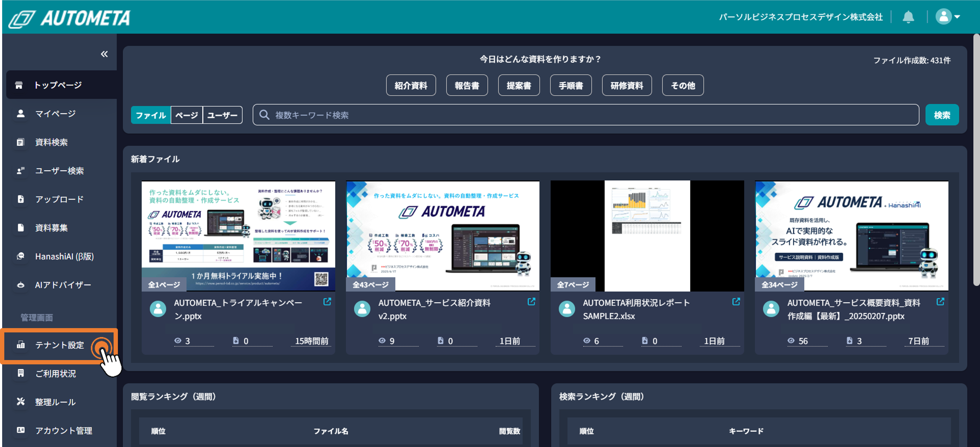The height and width of the screenshot is (447, 980).
Task: Select the 研修資料 category button
Action: [x=627, y=85]
